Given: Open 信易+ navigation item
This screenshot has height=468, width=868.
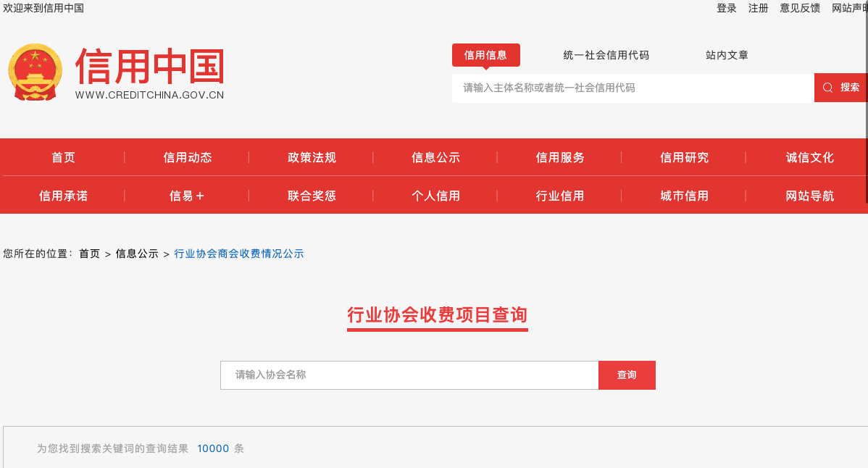Looking at the screenshot, I should pyautogui.click(x=187, y=196).
